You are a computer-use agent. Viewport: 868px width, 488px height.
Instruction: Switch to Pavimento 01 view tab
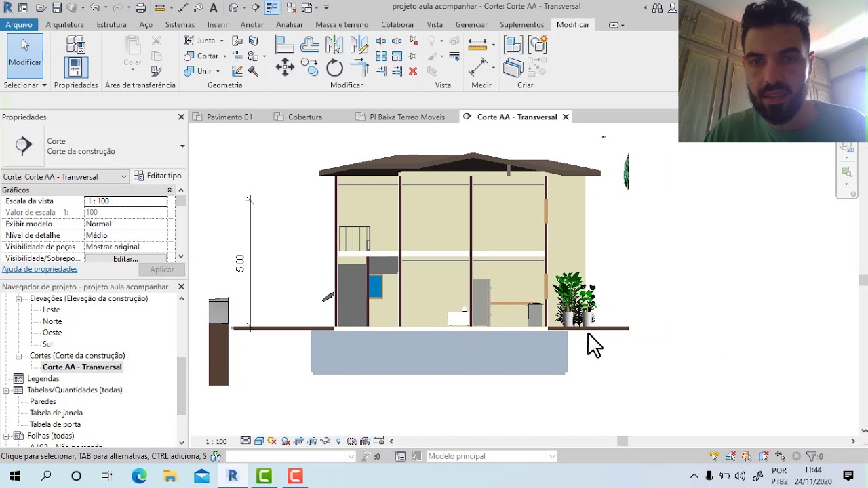pos(229,117)
